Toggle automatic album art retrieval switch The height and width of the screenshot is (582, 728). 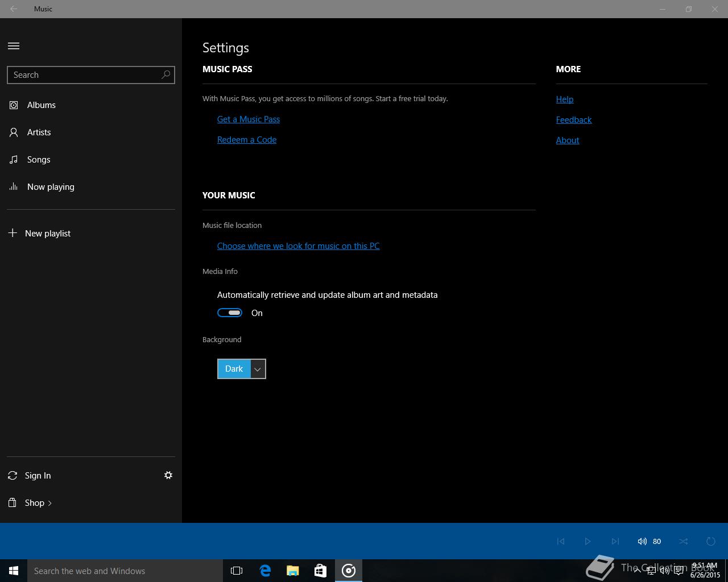pos(230,313)
